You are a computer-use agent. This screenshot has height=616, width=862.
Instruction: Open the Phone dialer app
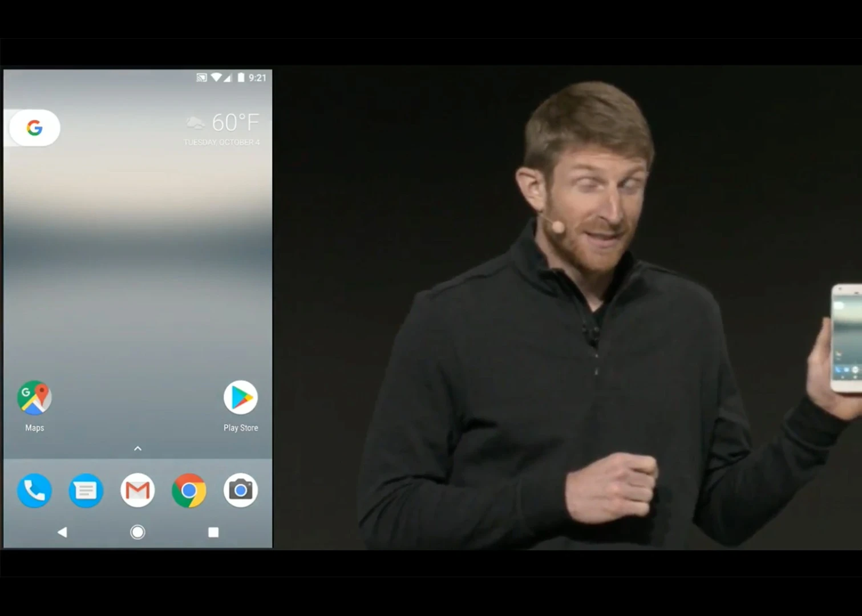34,490
